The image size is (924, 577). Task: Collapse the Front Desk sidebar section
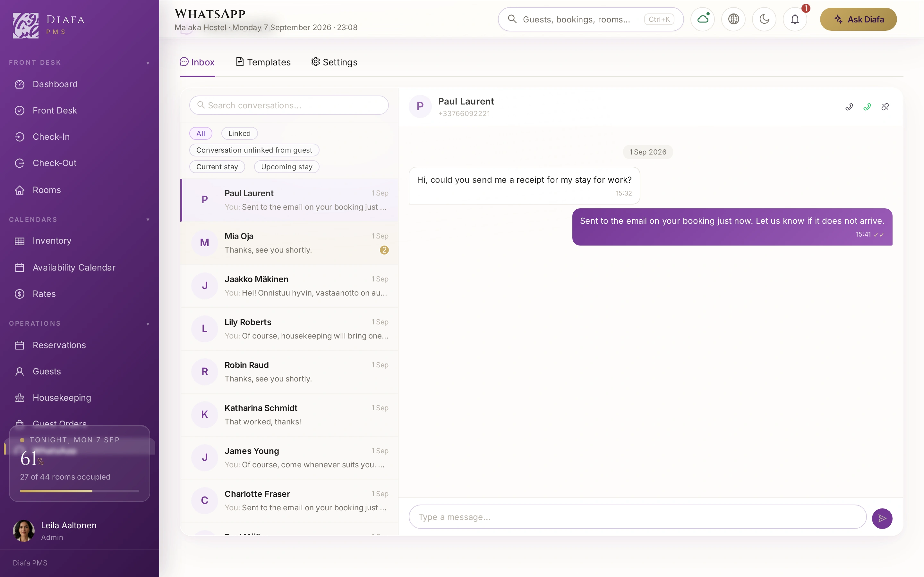(148, 63)
